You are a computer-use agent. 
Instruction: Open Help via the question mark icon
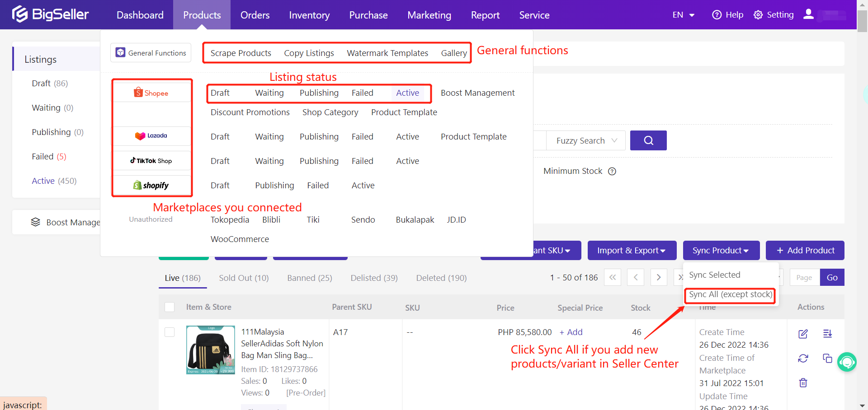tap(717, 14)
